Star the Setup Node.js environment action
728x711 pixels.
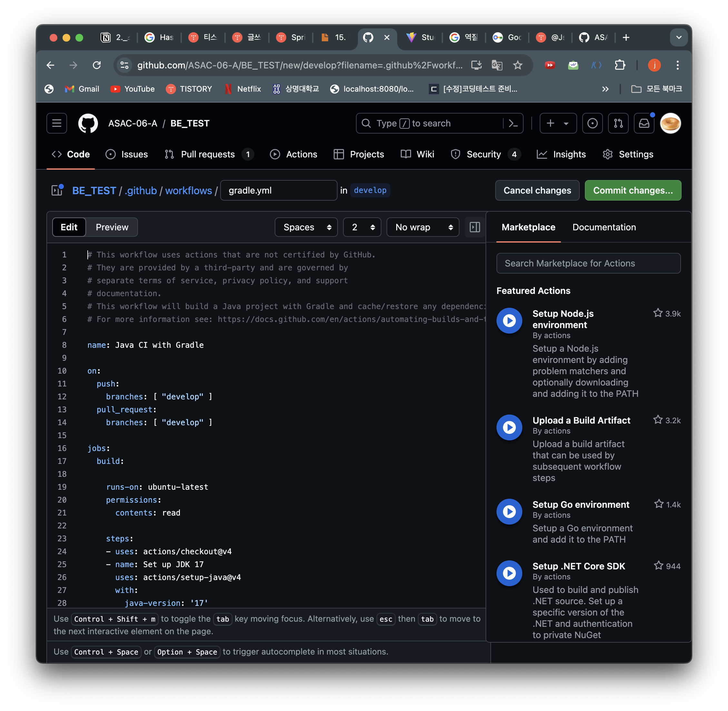658,313
